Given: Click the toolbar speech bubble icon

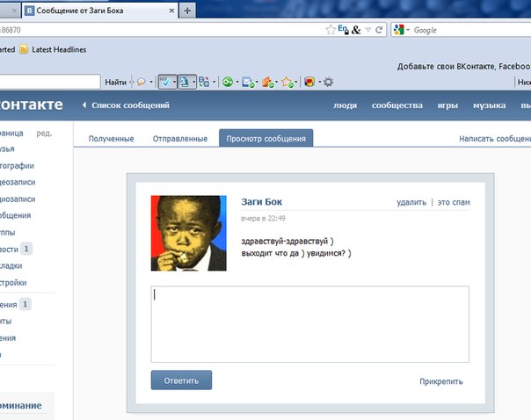Looking at the screenshot, I should click(139, 82).
